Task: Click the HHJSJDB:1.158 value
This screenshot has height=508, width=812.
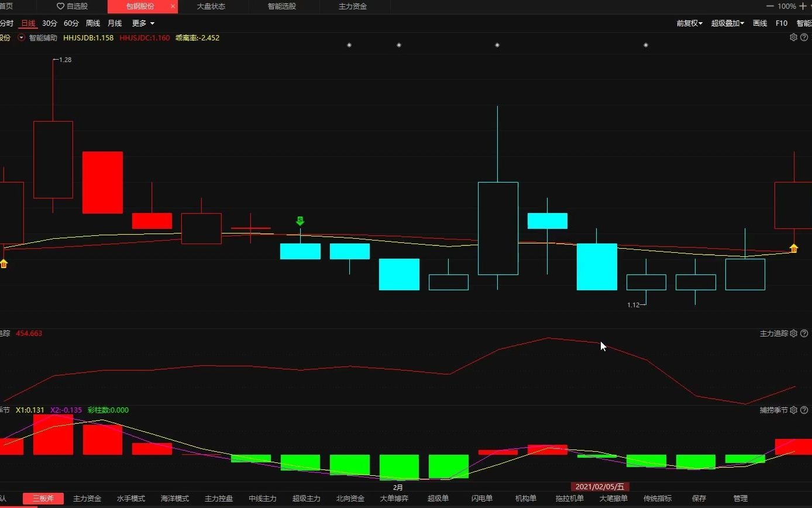Action: tap(88, 37)
